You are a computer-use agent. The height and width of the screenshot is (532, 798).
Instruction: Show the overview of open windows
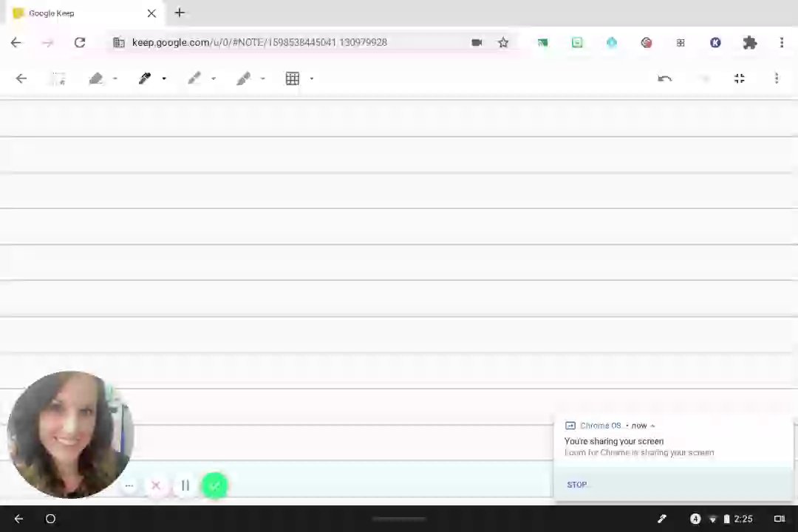(780, 519)
